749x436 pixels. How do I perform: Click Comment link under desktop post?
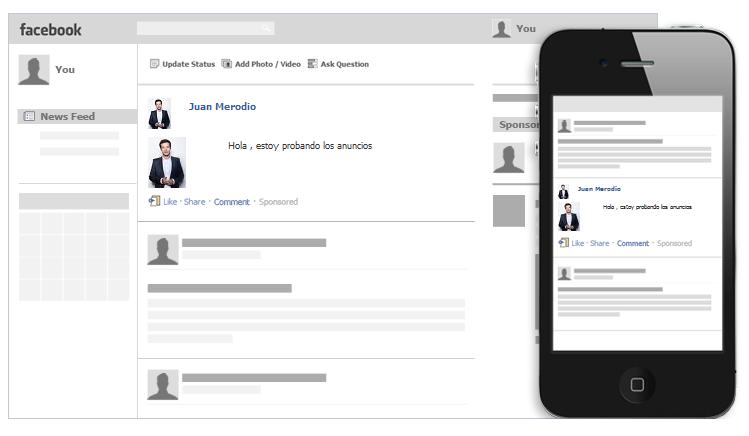[x=231, y=202]
